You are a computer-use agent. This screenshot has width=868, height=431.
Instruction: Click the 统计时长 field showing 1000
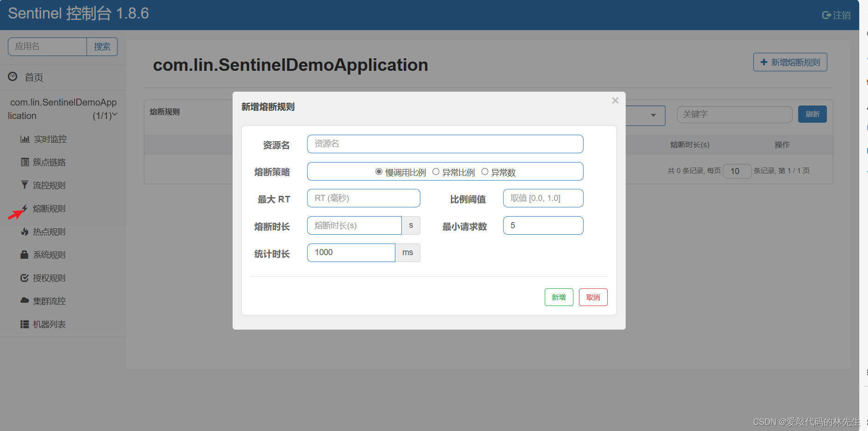pos(351,253)
